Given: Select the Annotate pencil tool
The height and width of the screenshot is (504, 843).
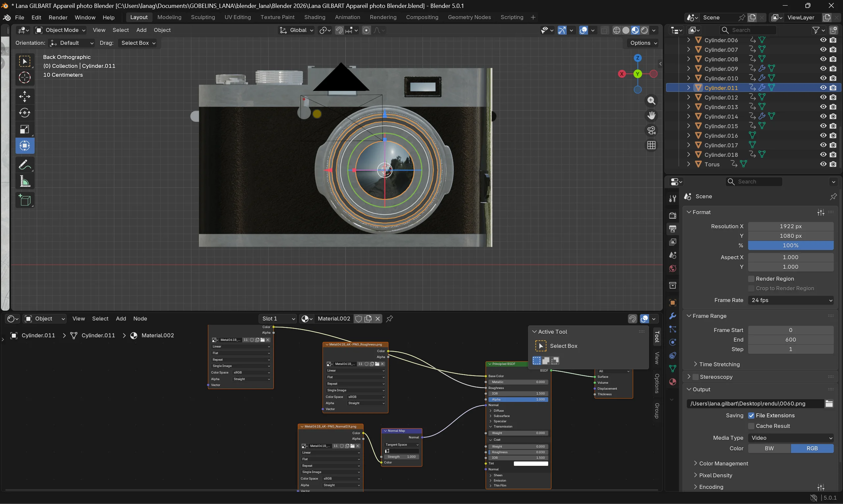Looking at the screenshot, I should [24, 165].
